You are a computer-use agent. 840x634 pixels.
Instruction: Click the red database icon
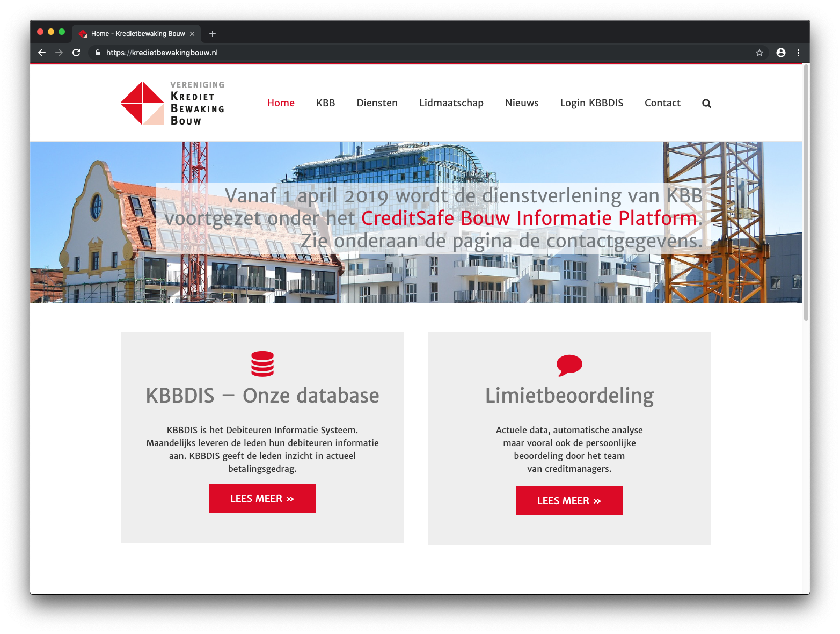262,364
